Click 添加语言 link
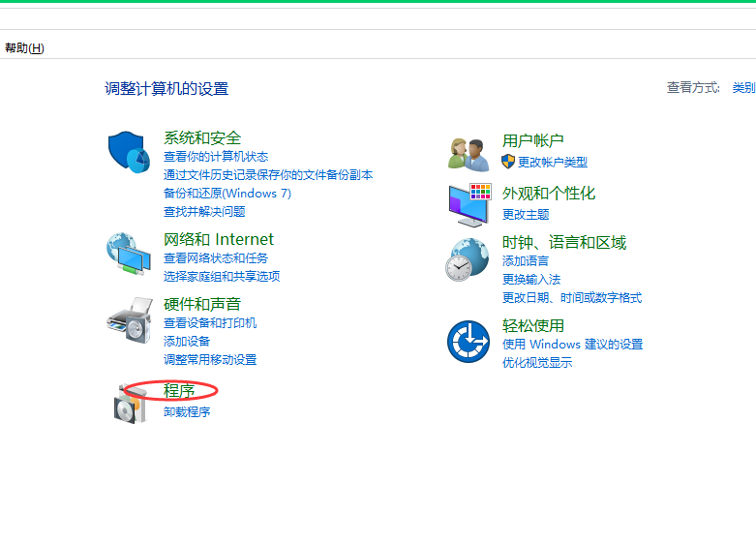 coord(526,261)
